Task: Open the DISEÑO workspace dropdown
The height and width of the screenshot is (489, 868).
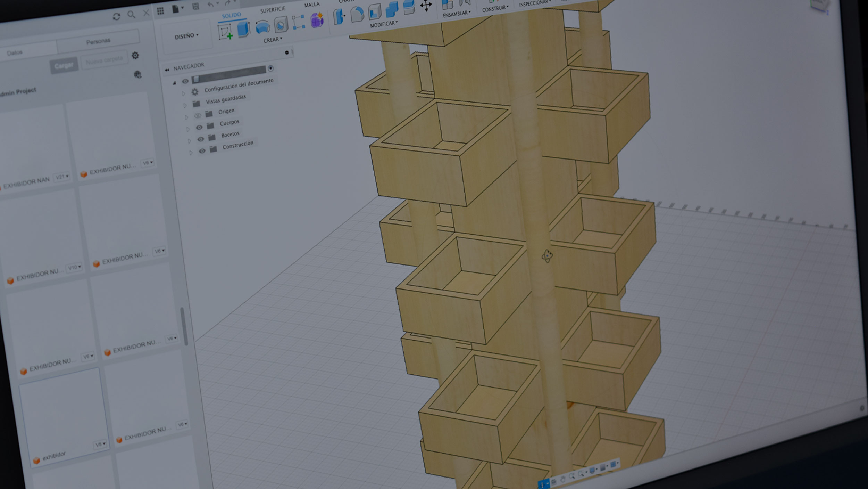Action: (186, 36)
